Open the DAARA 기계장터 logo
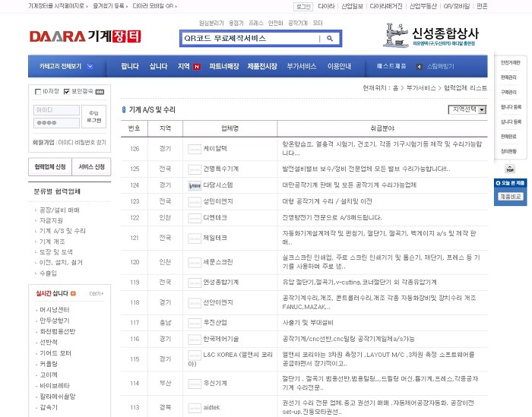The width and height of the screenshot is (532, 417). [x=85, y=36]
